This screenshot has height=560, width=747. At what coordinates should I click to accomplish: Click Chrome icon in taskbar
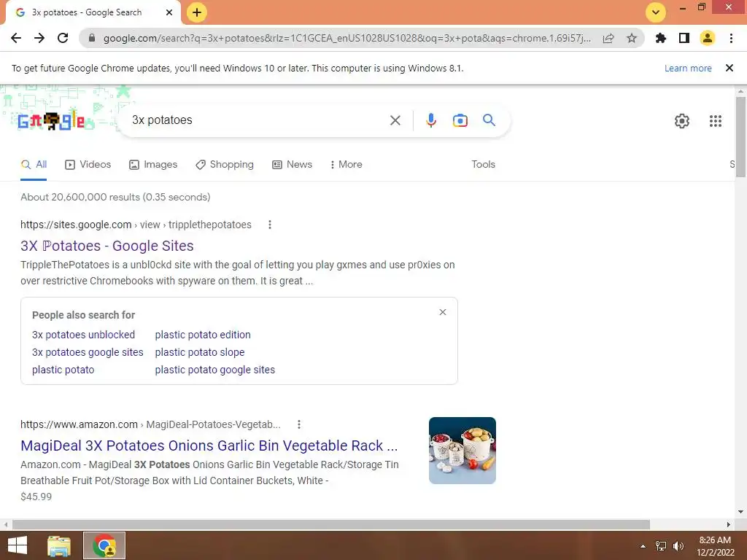104,545
